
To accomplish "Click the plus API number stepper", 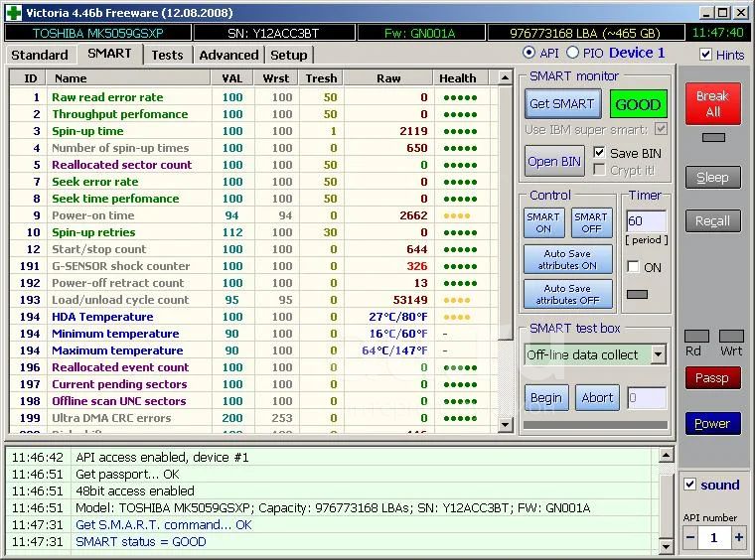I will [x=739, y=537].
